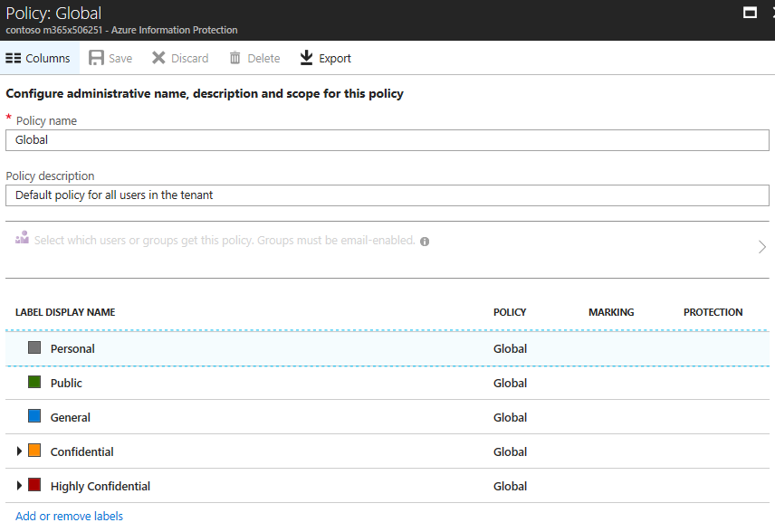
Task: Click the 'Policy description' field label
Action: tap(50, 176)
